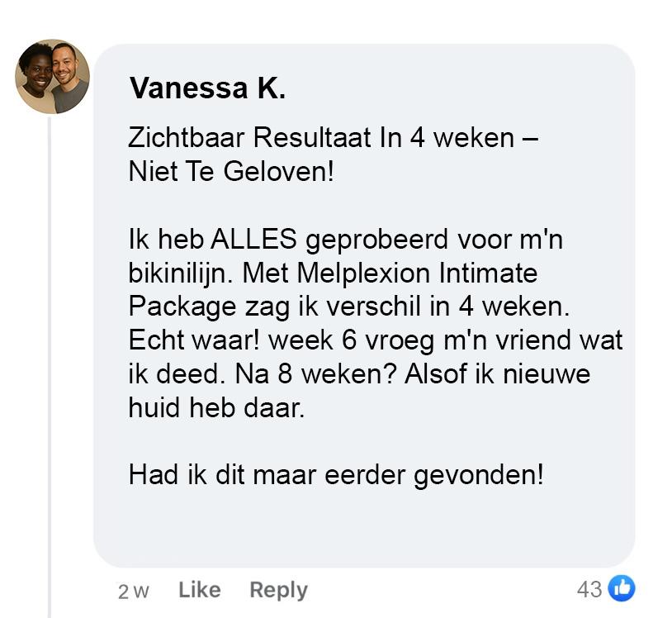This screenshot has width=672, height=618.
Task: Click the blue thumbs-up reaction icon
Action: click(622, 588)
